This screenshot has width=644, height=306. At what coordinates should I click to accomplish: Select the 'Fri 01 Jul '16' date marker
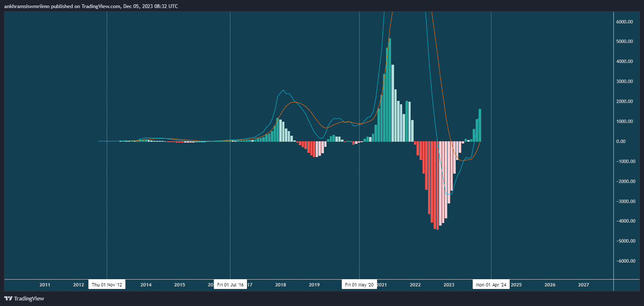230,285
